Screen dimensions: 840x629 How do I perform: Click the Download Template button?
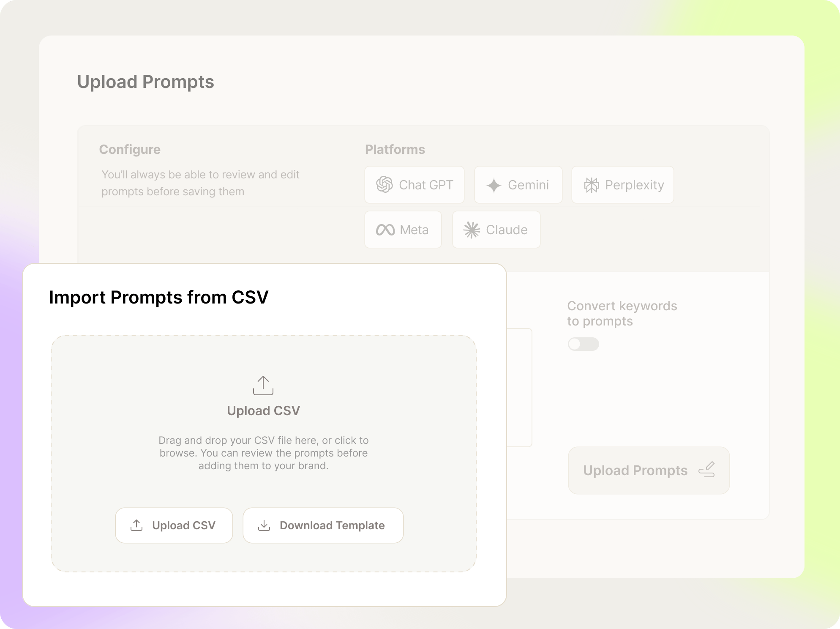tap(323, 525)
